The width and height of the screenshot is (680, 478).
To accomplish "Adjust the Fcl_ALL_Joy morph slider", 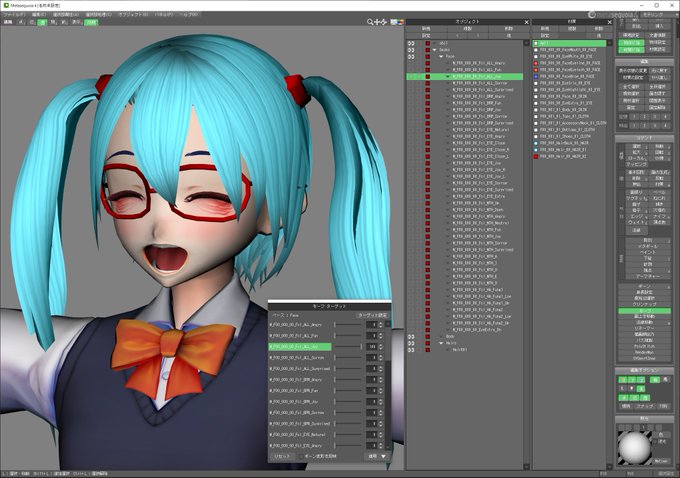I will 348,347.
